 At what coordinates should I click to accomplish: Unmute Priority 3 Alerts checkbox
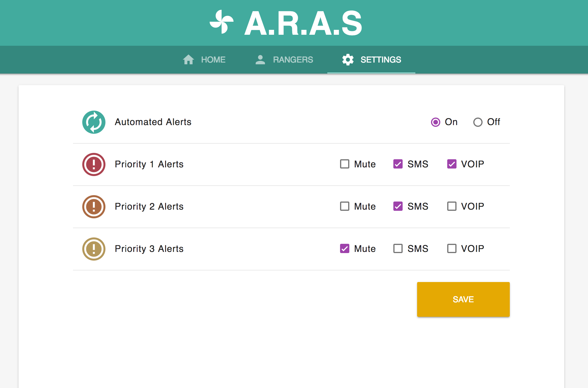(x=344, y=248)
